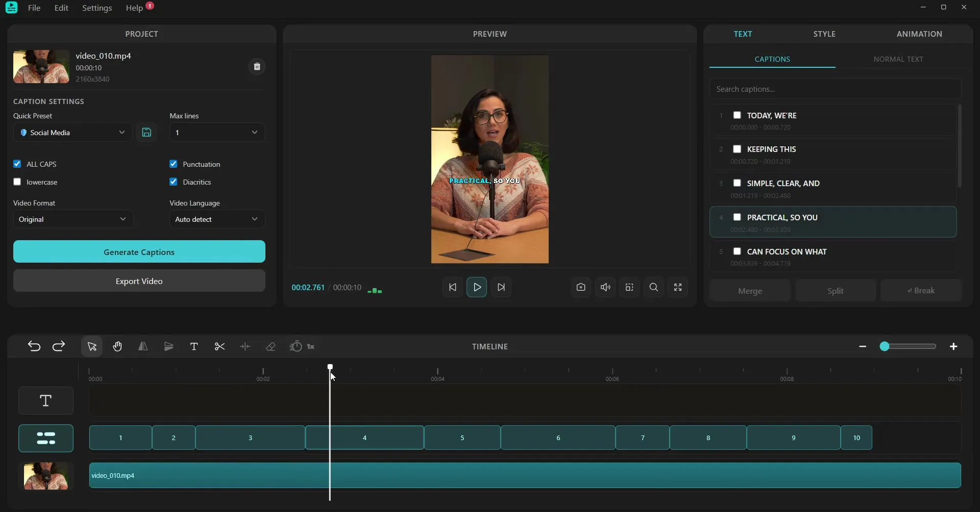Skip to next frame in preview
Image resolution: width=980 pixels, height=512 pixels.
pos(501,288)
